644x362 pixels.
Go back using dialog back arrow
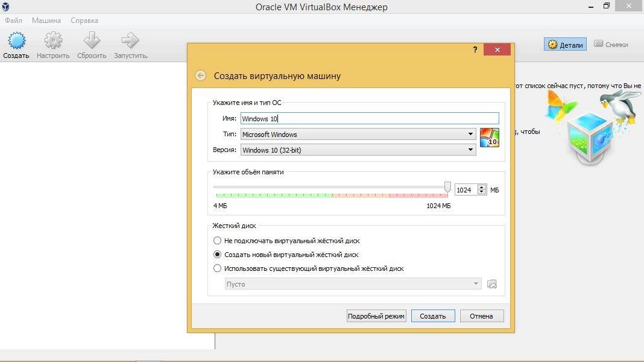coord(200,75)
